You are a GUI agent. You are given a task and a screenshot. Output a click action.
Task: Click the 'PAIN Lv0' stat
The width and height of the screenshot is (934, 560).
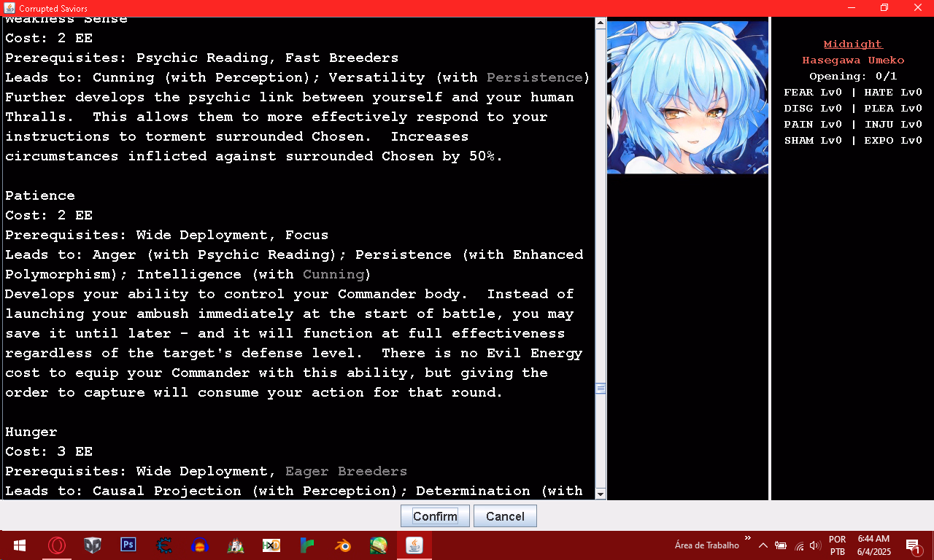(x=813, y=124)
